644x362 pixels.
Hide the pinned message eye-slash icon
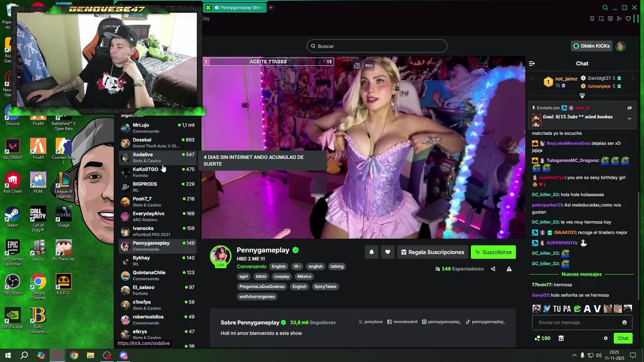pos(629,108)
